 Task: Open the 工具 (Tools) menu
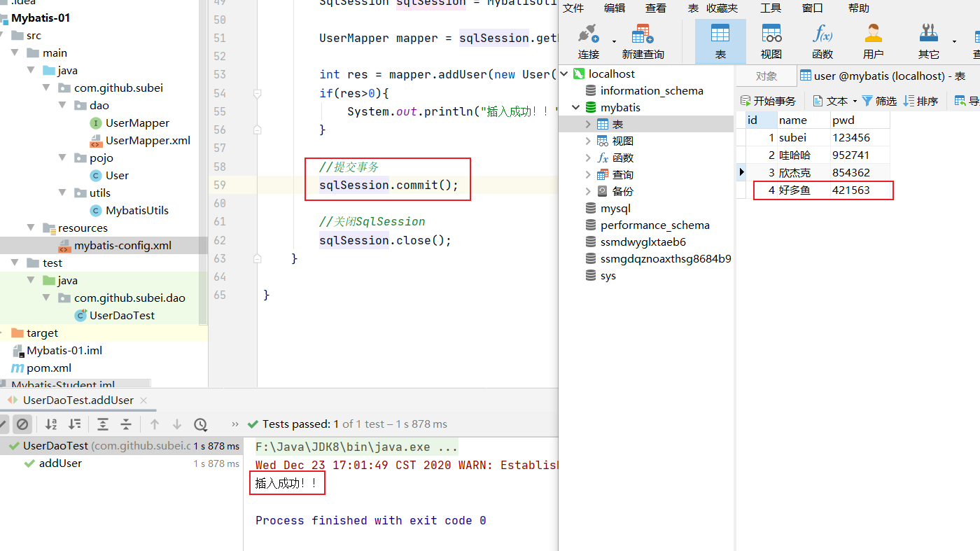click(770, 8)
